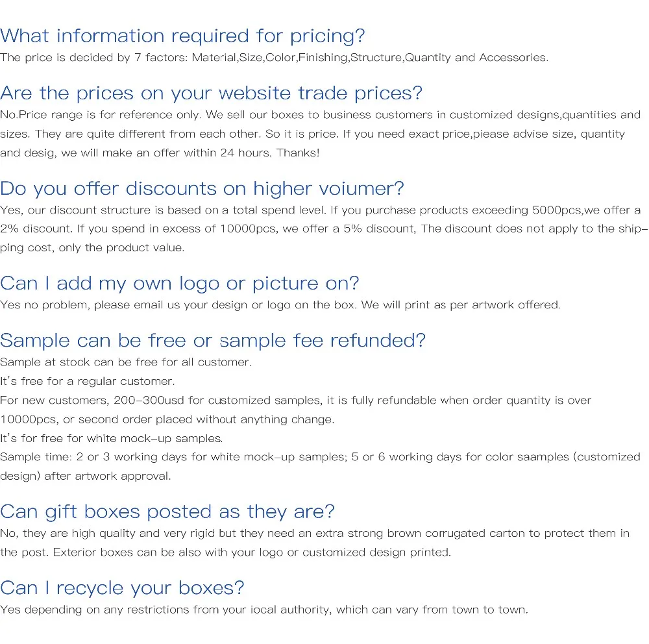Screen dimensions: 649x644
Task: Click 'Sample at stock can be free' line
Action: [x=126, y=362]
